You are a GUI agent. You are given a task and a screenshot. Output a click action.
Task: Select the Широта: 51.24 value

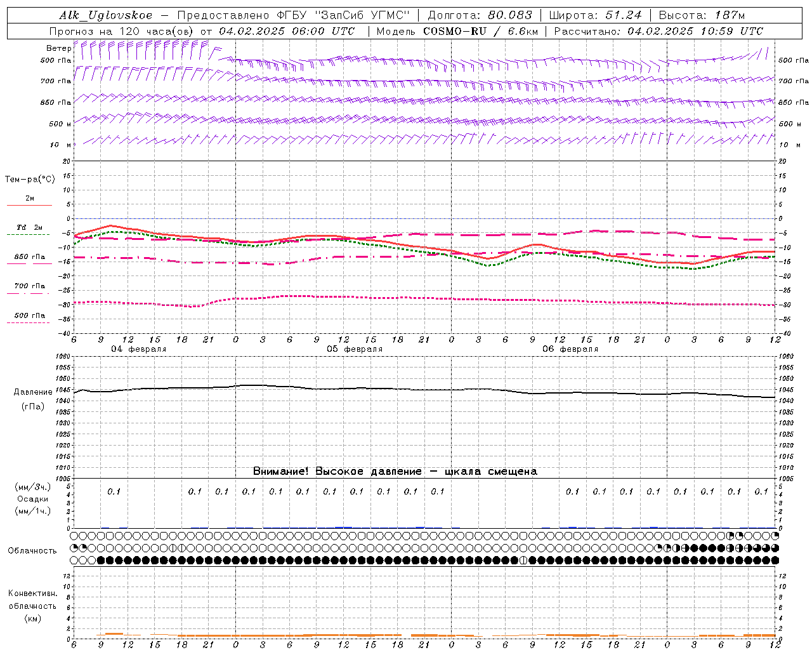click(595, 15)
